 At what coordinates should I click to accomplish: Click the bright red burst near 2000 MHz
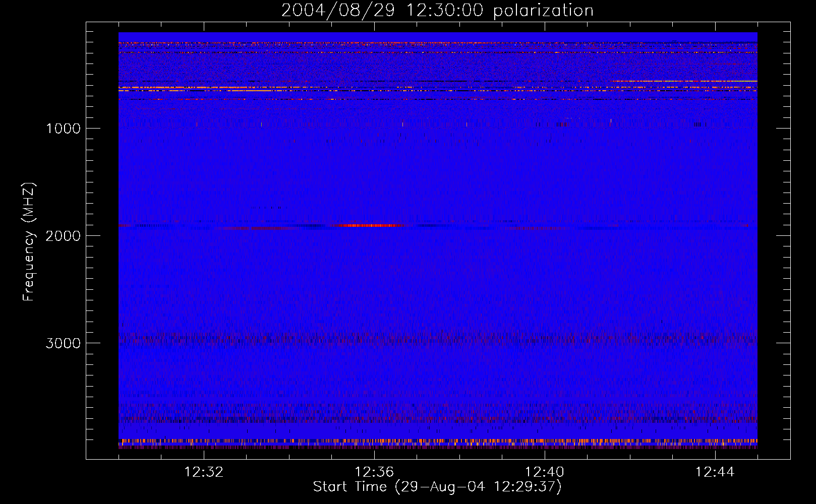(x=371, y=225)
